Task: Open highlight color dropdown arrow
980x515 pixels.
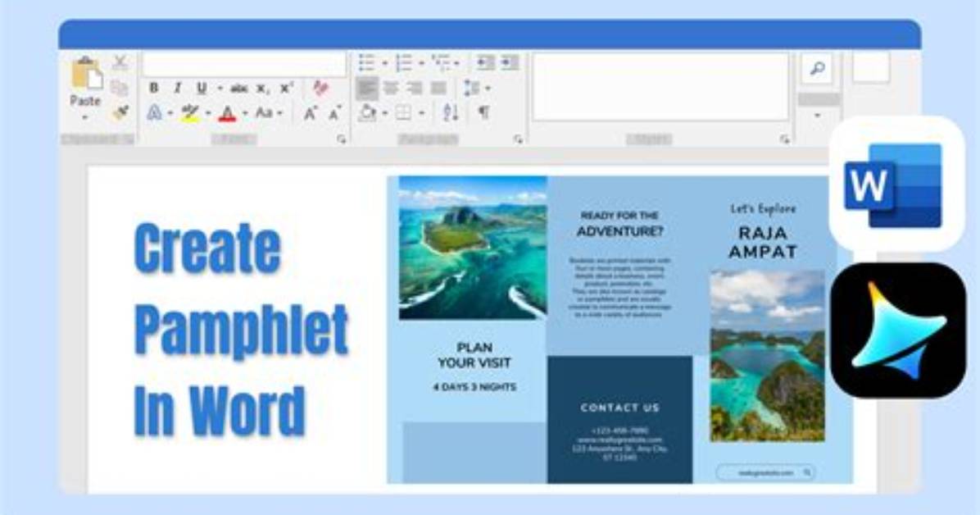Action: pyautogui.click(x=208, y=114)
